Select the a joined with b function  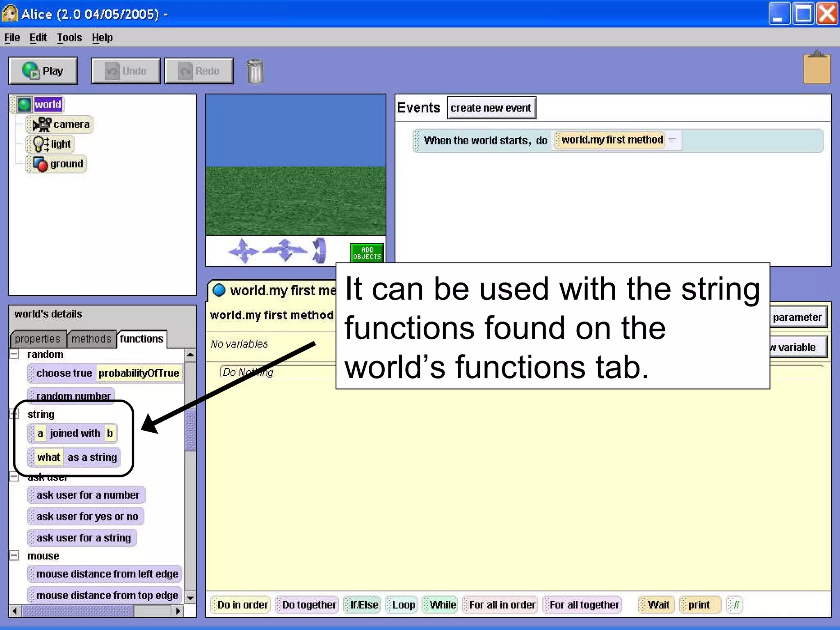pyautogui.click(x=73, y=434)
